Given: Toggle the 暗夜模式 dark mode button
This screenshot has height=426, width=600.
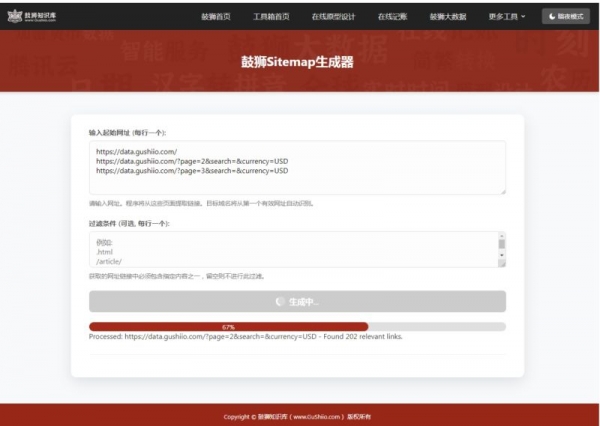Looking at the screenshot, I should (x=566, y=16).
